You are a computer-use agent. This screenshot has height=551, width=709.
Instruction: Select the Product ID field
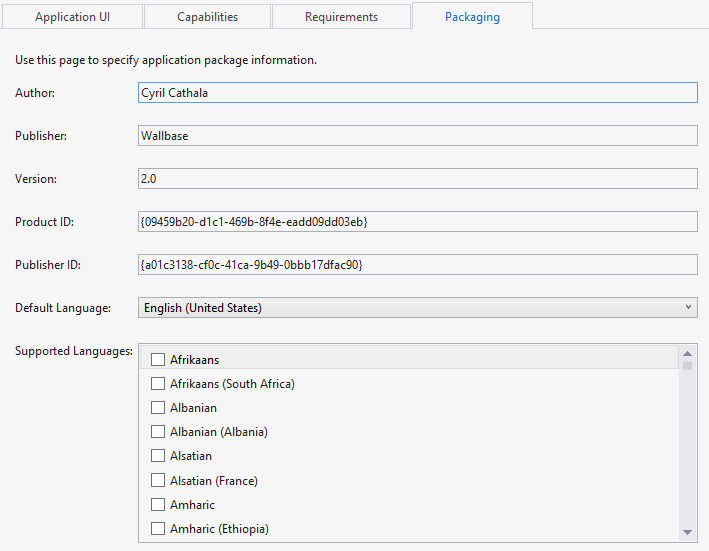point(417,221)
